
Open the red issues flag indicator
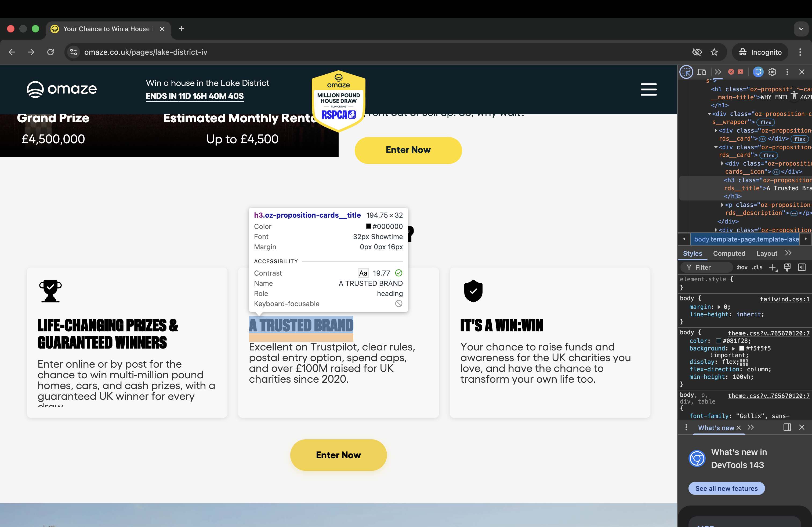[x=740, y=72]
